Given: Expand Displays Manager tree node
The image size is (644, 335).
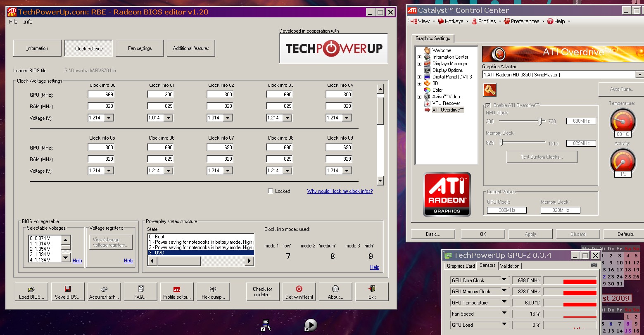Looking at the screenshot, I should coord(419,64).
